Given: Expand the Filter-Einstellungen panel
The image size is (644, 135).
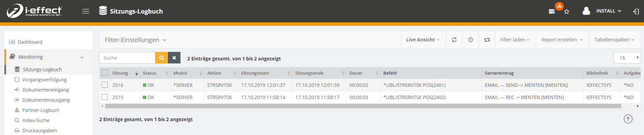Looking at the screenshot, I should [x=135, y=40].
